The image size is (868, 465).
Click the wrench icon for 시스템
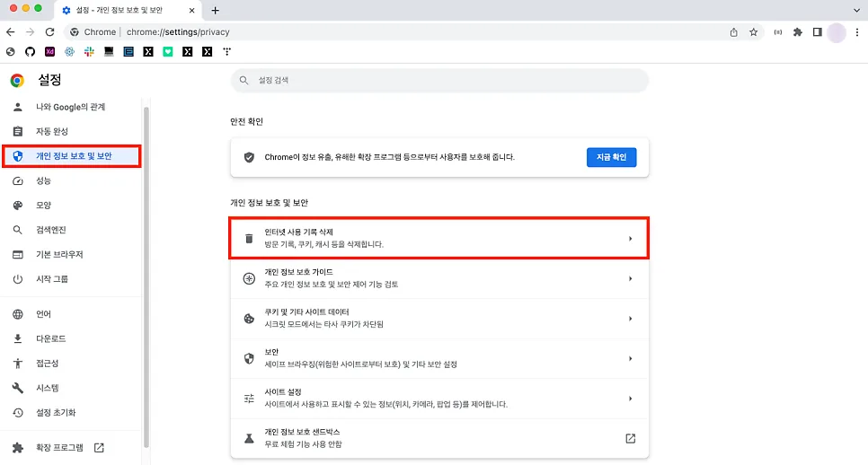pyautogui.click(x=18, y=388)
